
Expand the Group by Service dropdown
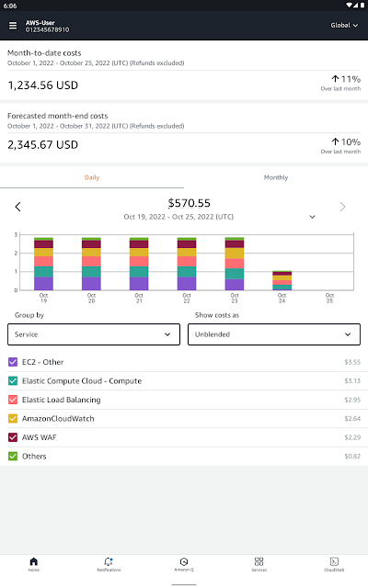94,334
